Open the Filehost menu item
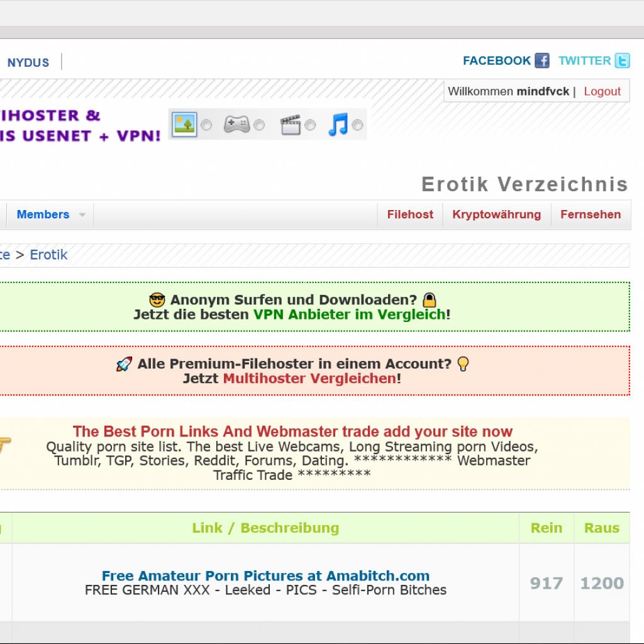 pyautogui.click(x=410, y=214)
